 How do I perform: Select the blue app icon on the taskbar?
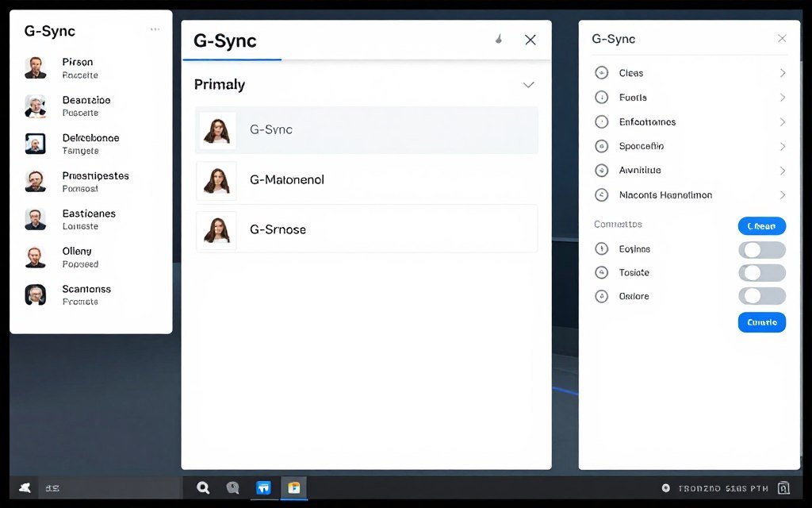coord(264,488)
